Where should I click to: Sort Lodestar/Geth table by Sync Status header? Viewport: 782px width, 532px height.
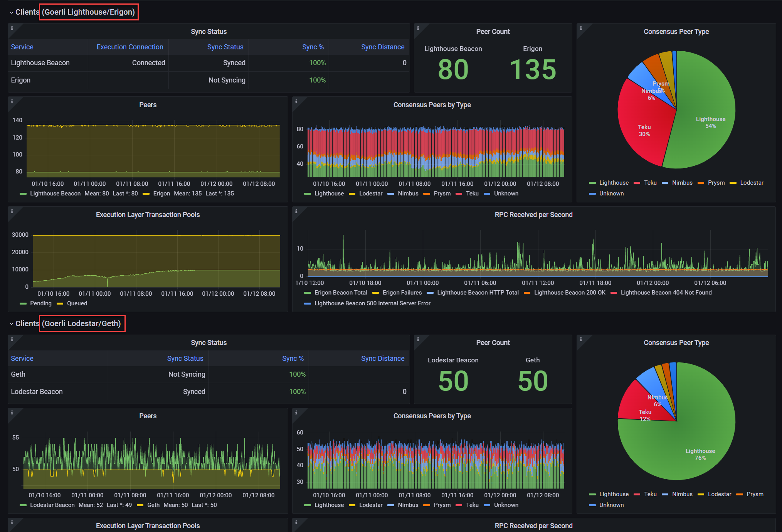point(185,359)
